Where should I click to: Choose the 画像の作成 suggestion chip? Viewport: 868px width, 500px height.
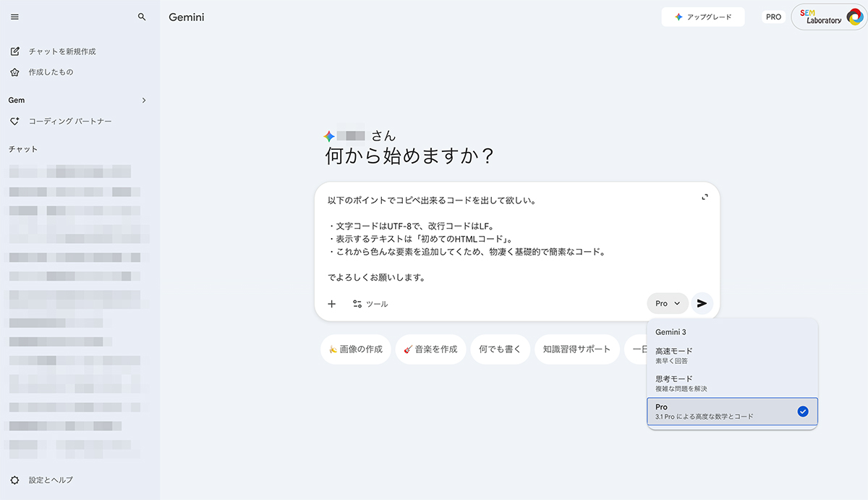[355, 349]
